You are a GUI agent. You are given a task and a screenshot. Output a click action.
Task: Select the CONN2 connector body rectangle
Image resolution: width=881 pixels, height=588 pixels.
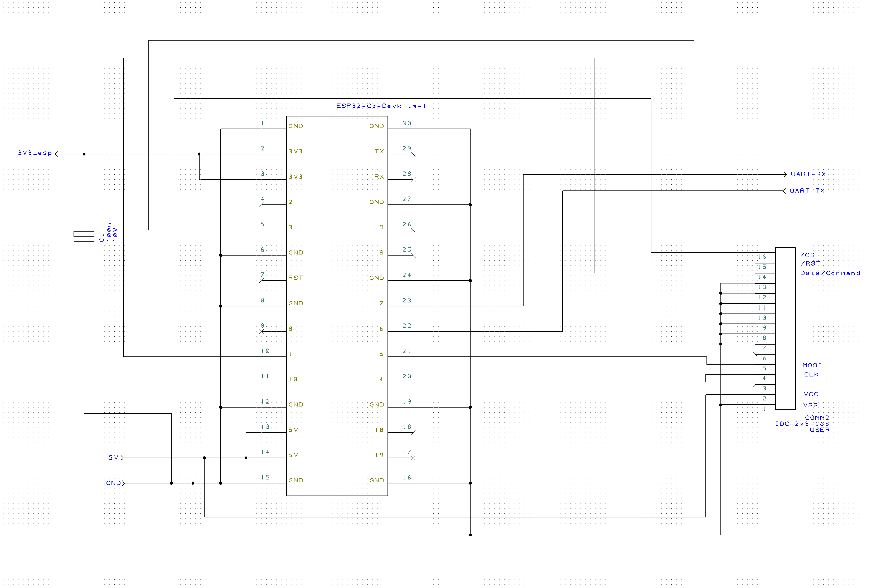785,329
